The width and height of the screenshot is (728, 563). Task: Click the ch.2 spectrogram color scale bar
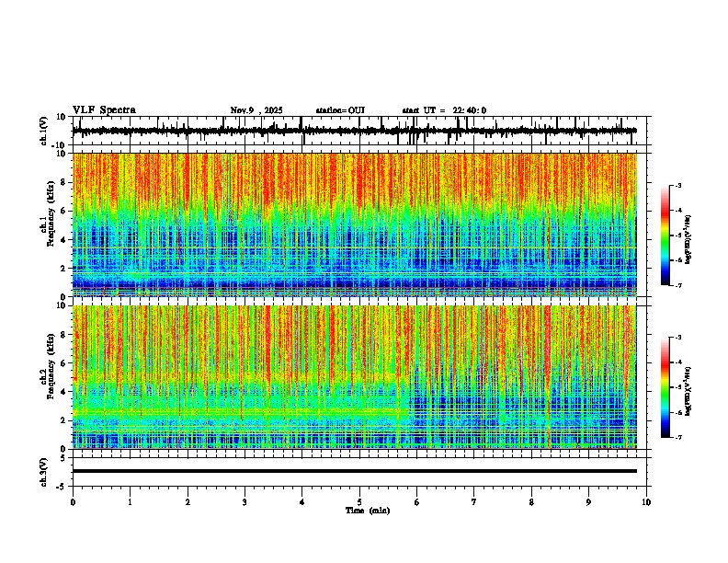(x=665, y=387)
